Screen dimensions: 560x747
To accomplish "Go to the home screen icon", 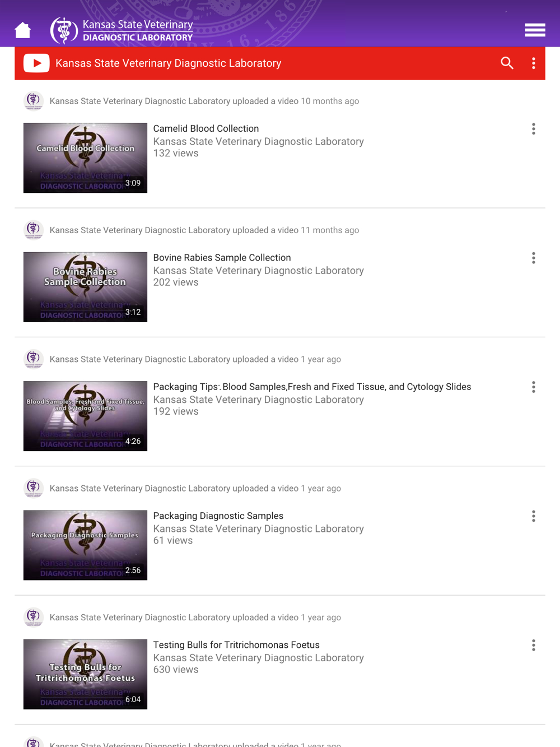I will (22, 30).
